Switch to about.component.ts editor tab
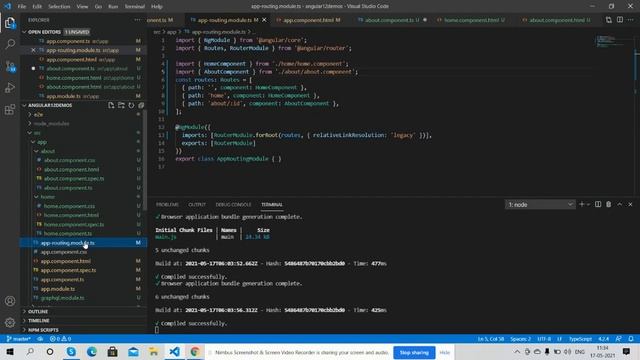 click(391, 20)
